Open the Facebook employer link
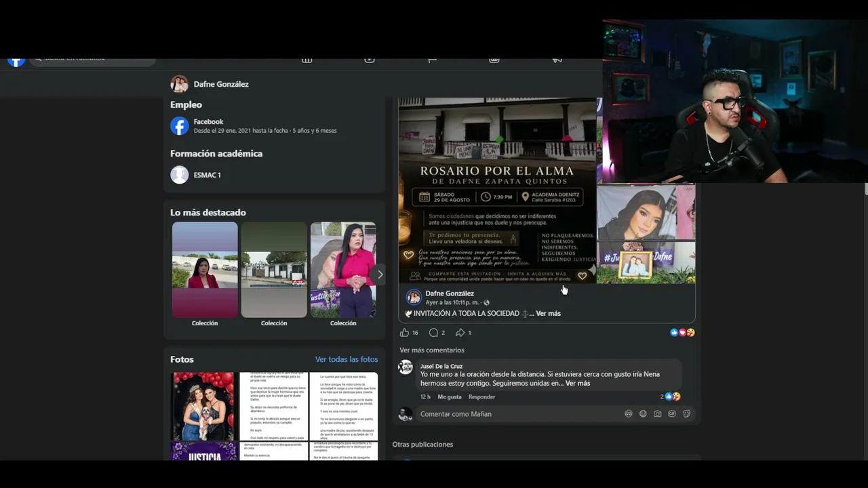 pyautogui.click(x=208, y=122)
